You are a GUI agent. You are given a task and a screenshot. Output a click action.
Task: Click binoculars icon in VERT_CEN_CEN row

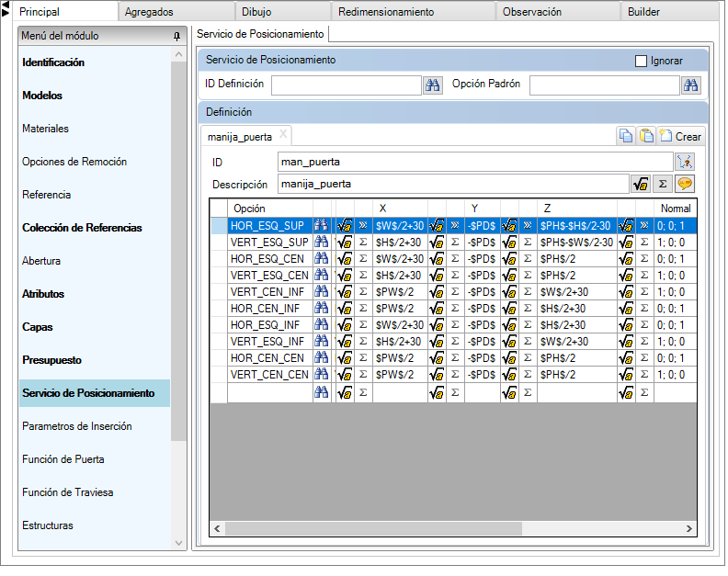pyautogui.click(x=322, y=374)
